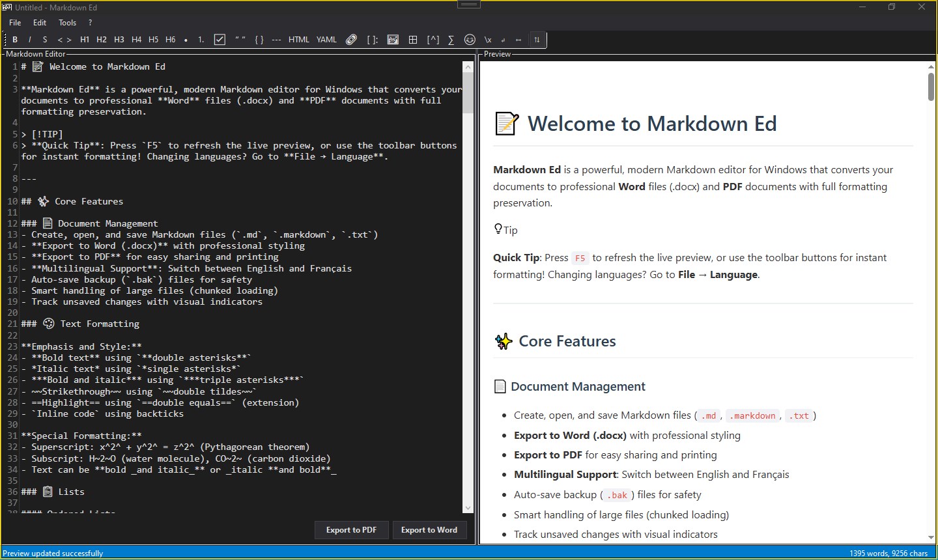
Task: Toggle scroll sync with up-down arrows button
Action: 537,40
